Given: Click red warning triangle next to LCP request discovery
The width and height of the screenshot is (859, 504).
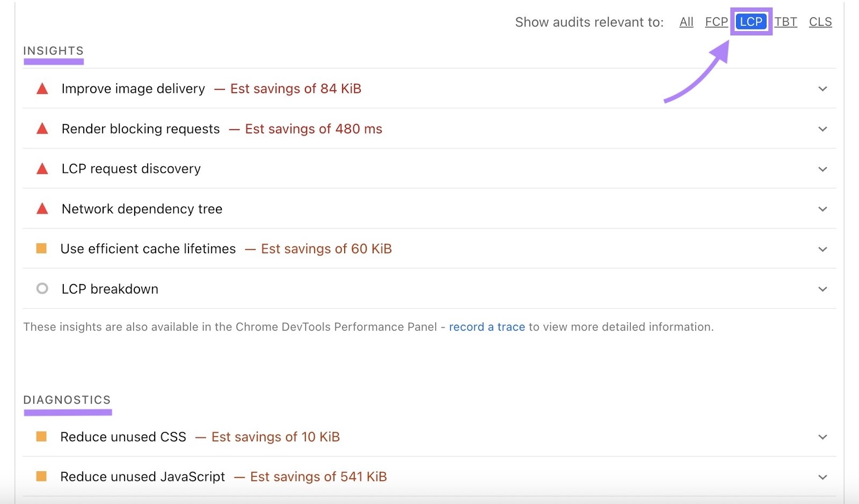Looking at the screenshot, I should [x=42, y=169].
